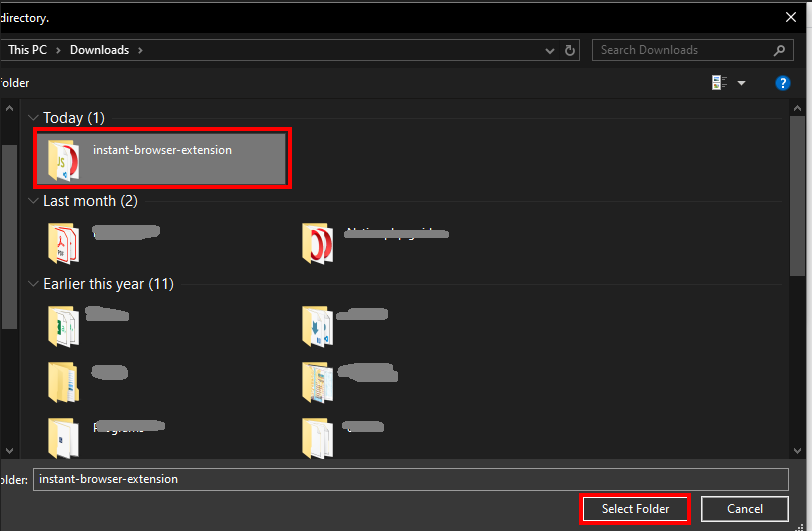Viewport: 812px width, 531px height.
Task: Click the navigation pane scrollbar thumb
Action: coord(9,237)
